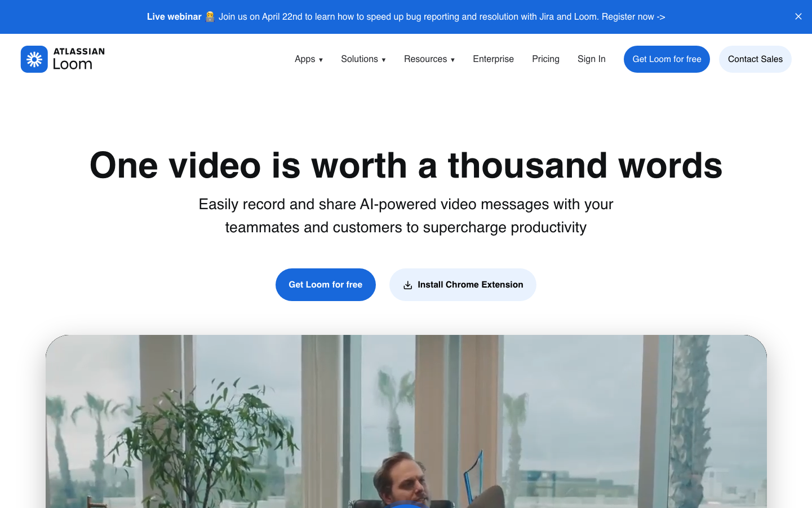Click the blue Loom pinwheel logo icon
812x508 pixels.
[34, 59]
